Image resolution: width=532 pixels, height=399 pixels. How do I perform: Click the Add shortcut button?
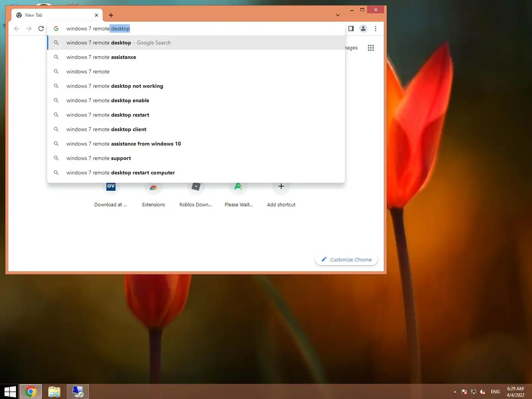281,195
